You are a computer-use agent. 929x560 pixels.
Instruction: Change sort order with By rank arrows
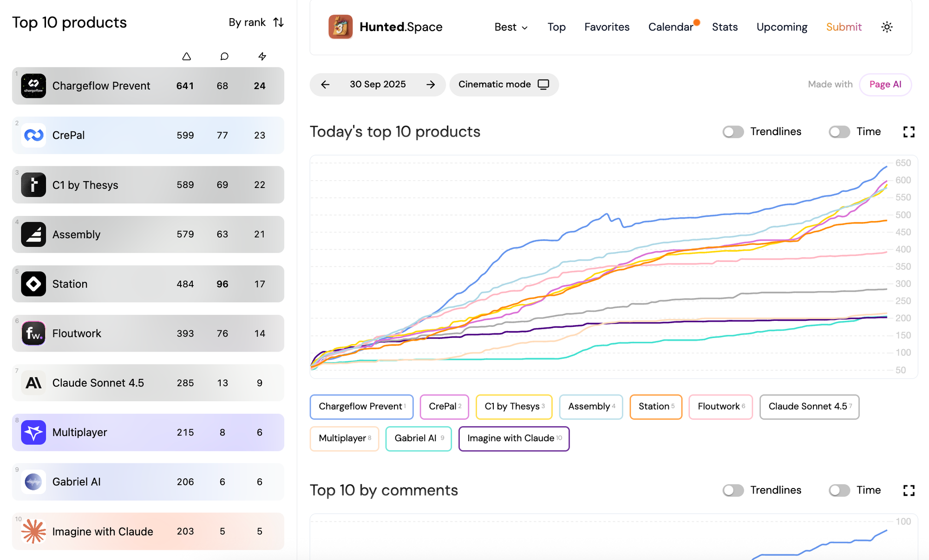278,22
